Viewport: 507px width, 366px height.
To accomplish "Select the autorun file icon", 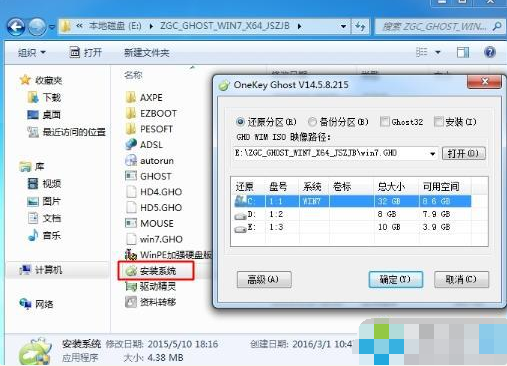I will pyautogui.click(x=131, y=160).
